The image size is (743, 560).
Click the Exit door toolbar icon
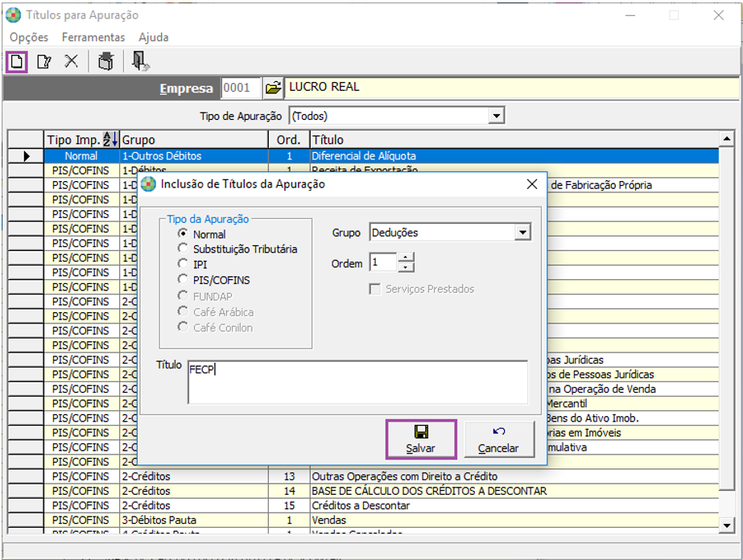coord(140,62)
